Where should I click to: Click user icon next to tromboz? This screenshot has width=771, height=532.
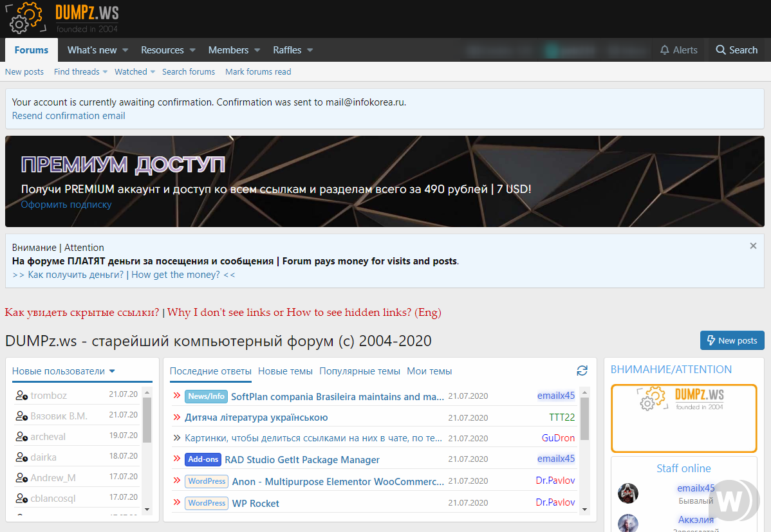[x=21, y=396]
